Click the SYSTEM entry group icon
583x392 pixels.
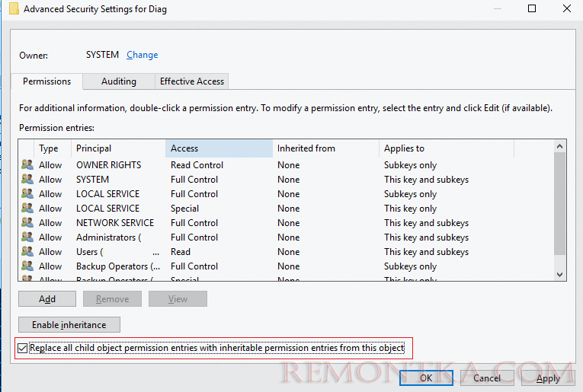27,179
